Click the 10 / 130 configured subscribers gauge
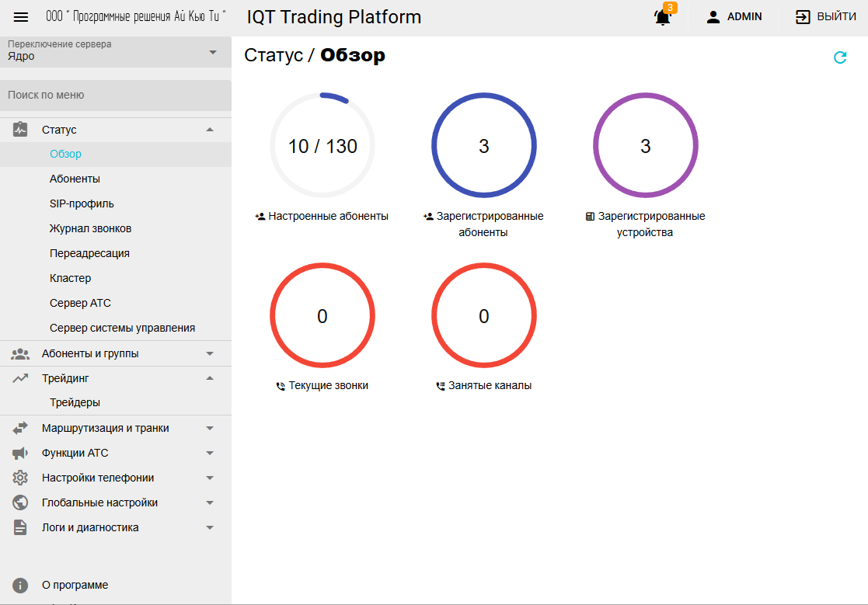The width and height of the screenshot is (868, 605). pos(322,145)
